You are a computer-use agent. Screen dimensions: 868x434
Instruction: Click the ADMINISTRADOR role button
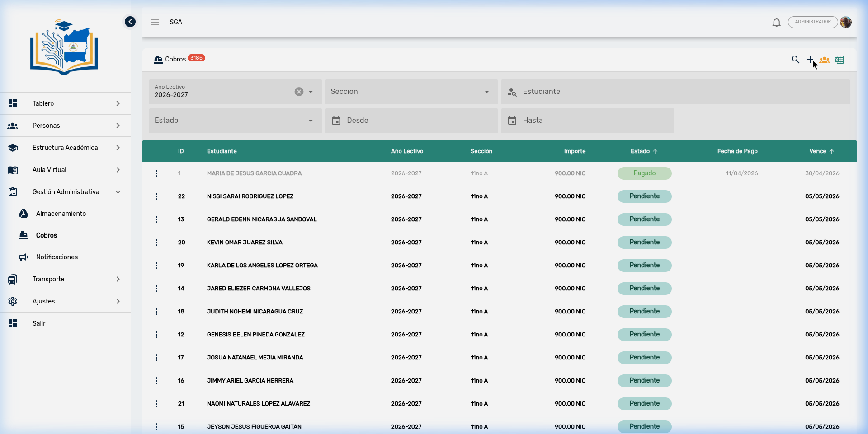tap(812, 22)
